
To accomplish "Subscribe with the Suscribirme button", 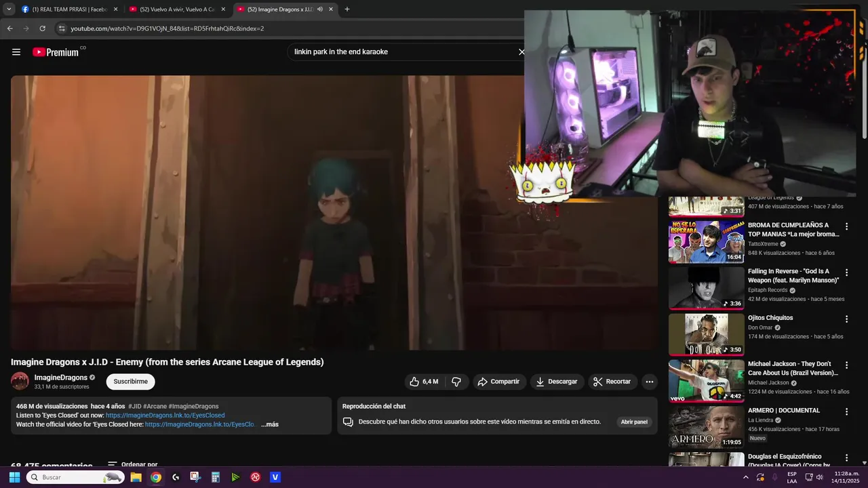I will coord(130,382).
